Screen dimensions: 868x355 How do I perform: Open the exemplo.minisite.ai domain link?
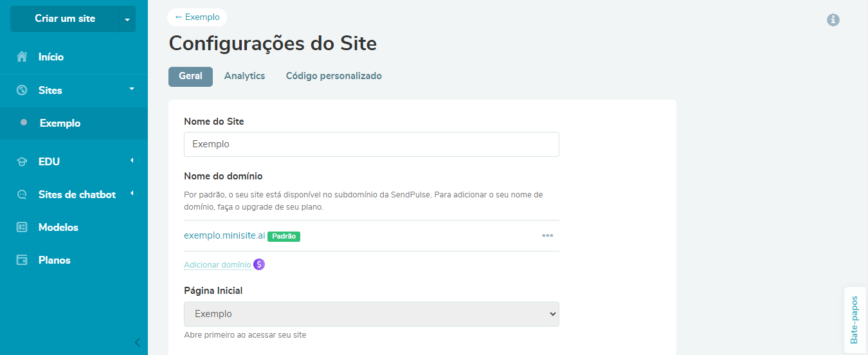(x=224, y=235)
